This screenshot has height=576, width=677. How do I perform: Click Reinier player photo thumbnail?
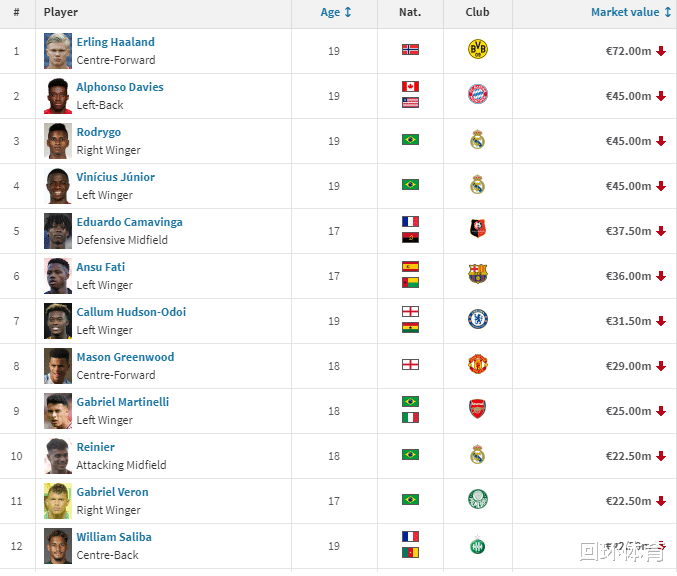point(58,456)
